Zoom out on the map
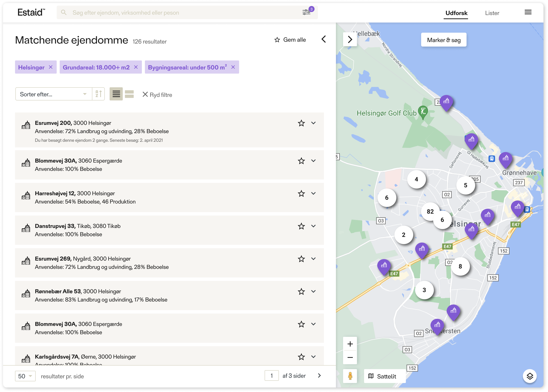 [350, 357]
